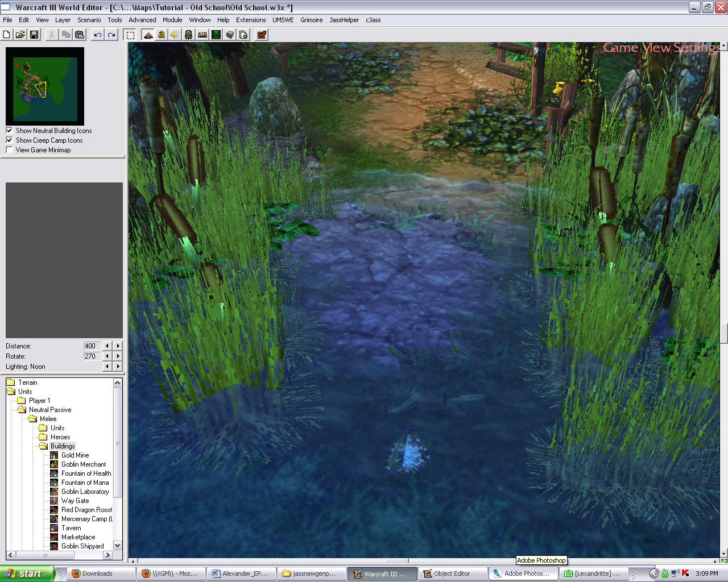Open the Layer menu

[63, 20]
